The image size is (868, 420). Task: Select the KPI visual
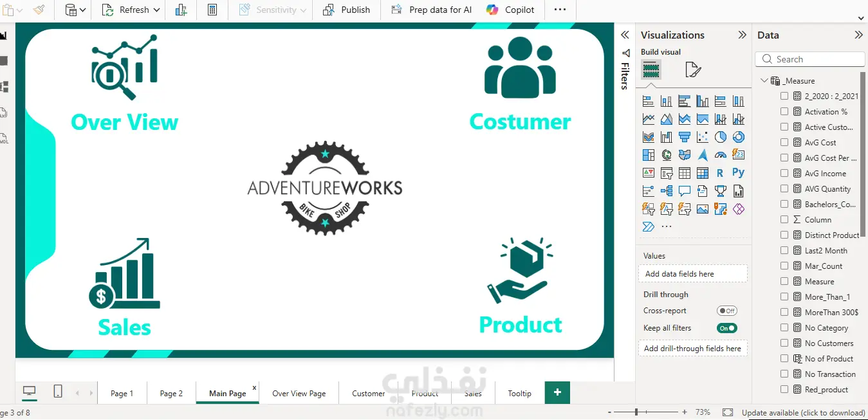pyautogui.click(x=649, y=173)
